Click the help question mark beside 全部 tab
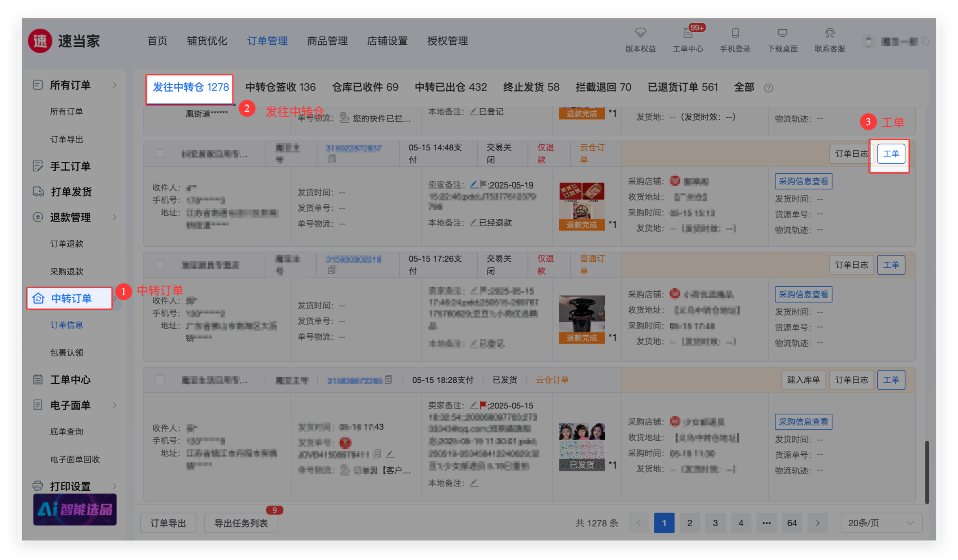 tap(768, 88)
